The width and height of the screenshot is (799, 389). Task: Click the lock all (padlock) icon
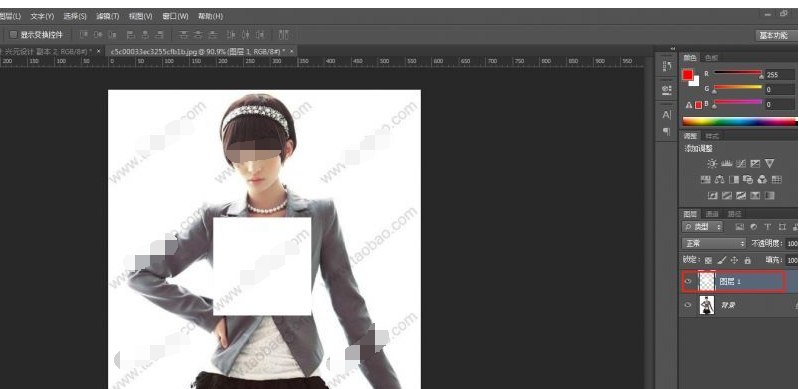click(748, 260)
